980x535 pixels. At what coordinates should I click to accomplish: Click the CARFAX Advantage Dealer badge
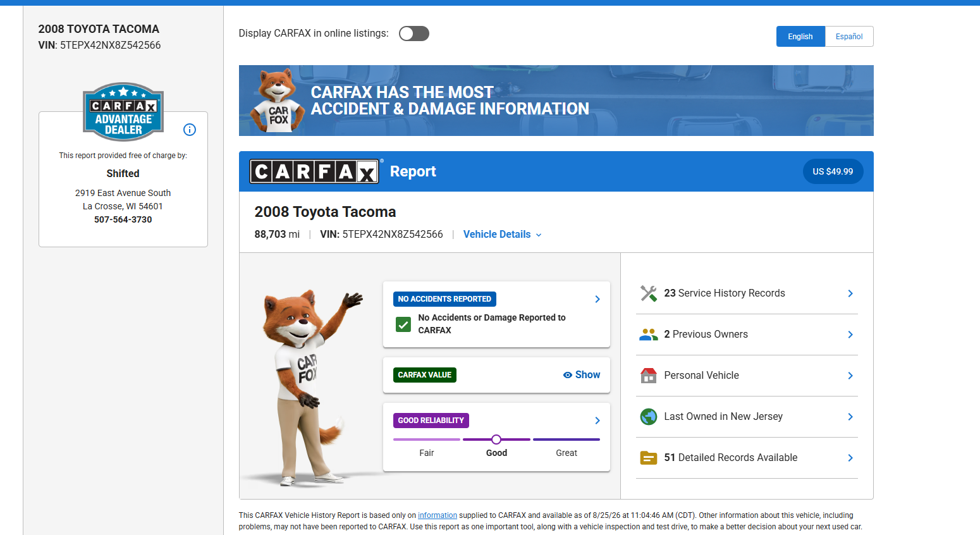(123, 112)
